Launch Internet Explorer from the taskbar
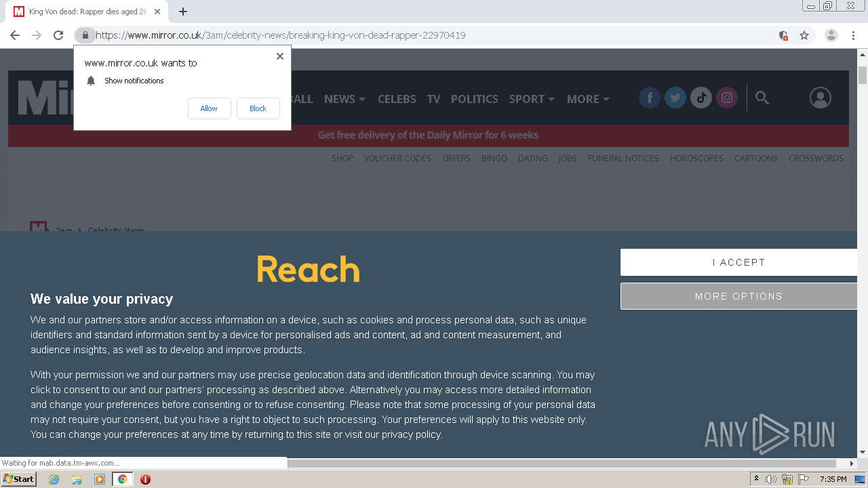The image size is (868, 488). pyautogui.click(x=54, y=479)
